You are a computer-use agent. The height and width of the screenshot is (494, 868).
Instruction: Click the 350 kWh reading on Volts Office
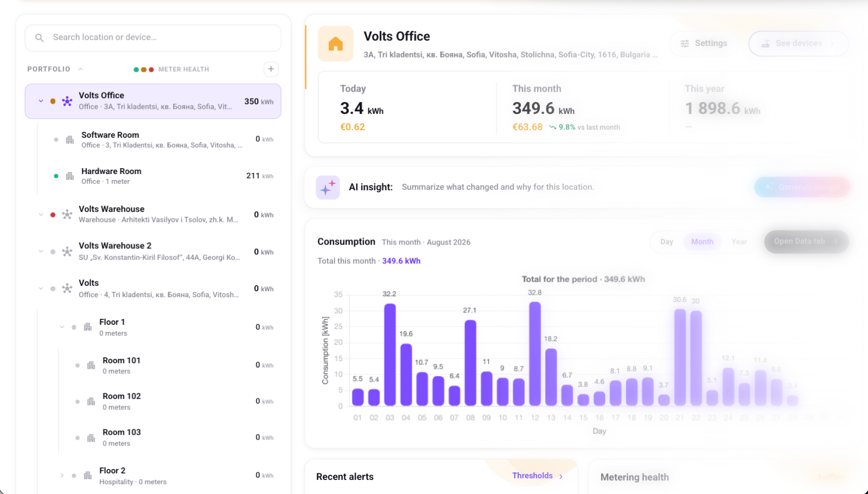click(x=259, y=101)
